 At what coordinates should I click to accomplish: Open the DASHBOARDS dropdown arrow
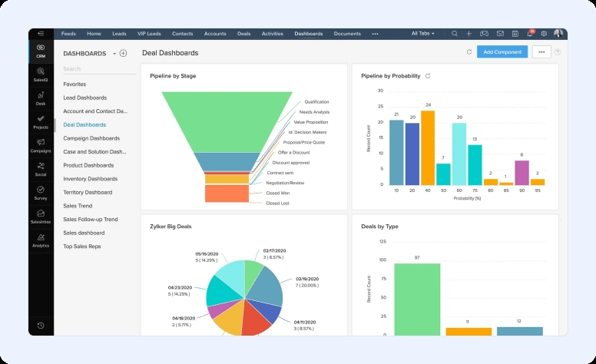(x=114, y=54)
